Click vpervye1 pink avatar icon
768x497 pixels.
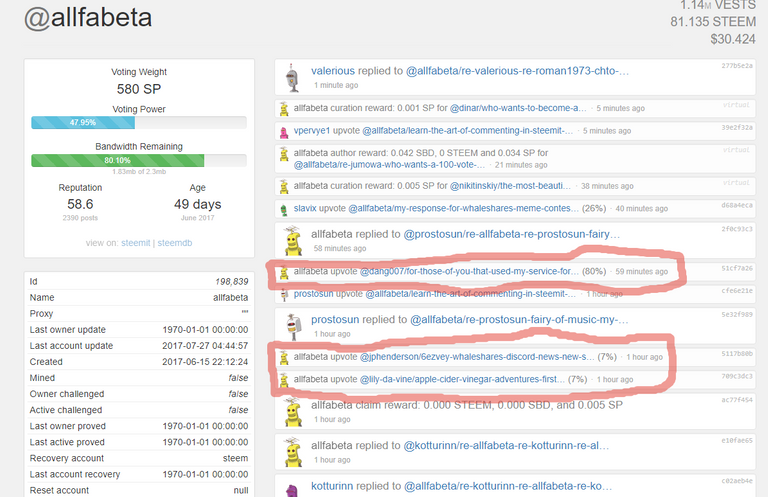(284, 132)
